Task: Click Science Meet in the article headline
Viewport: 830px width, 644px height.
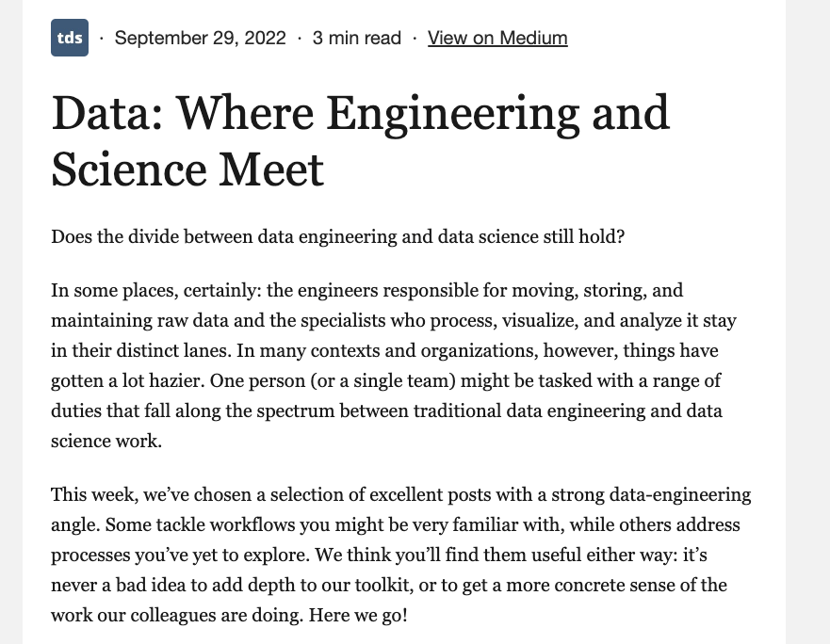Action: [x=187, y=169]
